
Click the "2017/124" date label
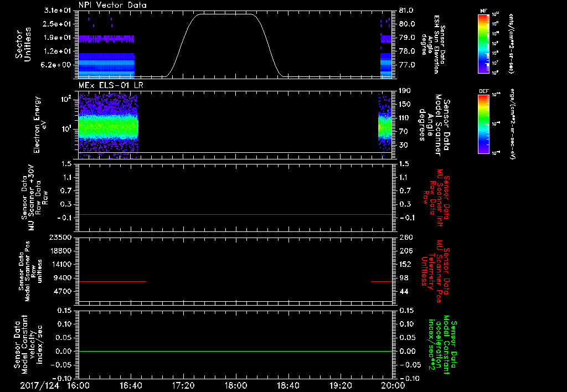[39, 385]
